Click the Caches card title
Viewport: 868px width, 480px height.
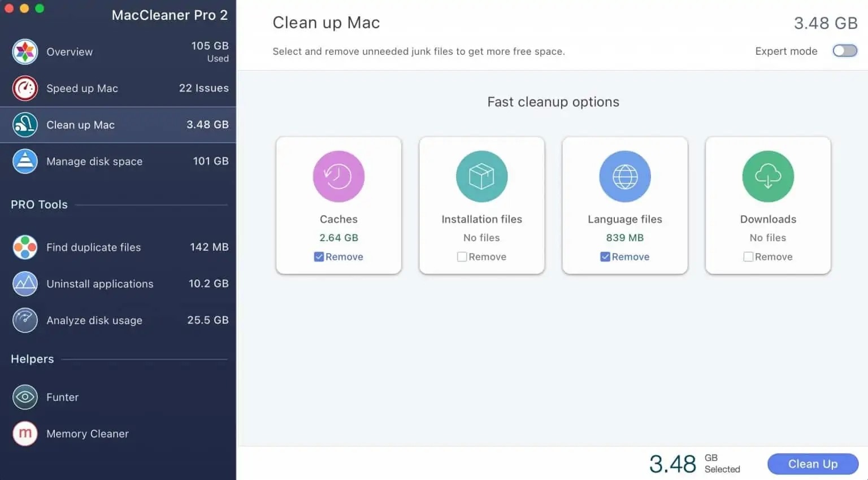click(338, 219)
